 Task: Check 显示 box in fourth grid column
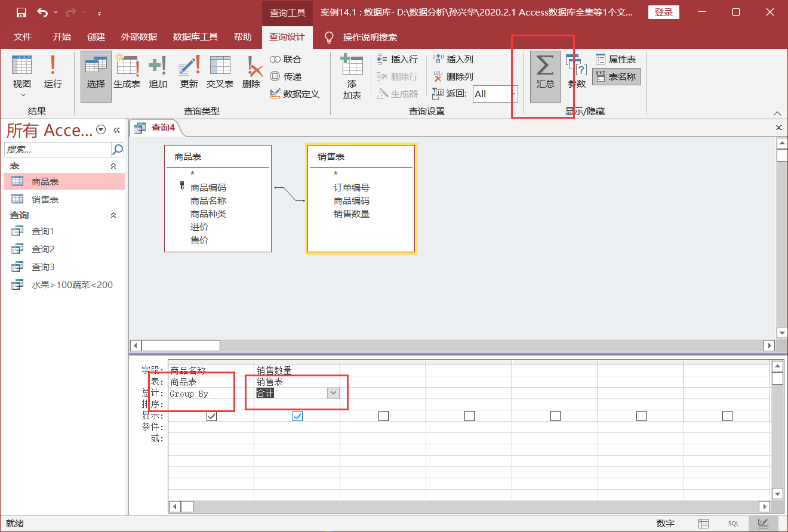[469, 416]
